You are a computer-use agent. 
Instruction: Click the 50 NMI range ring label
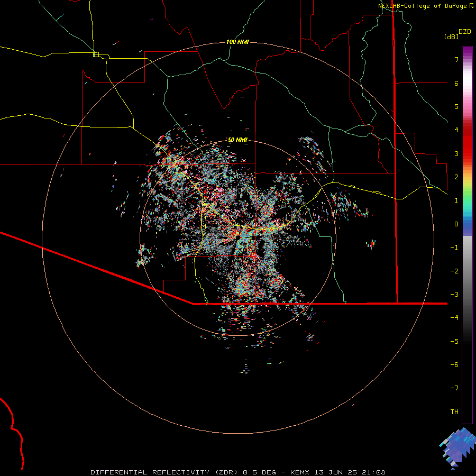[237, 140]
